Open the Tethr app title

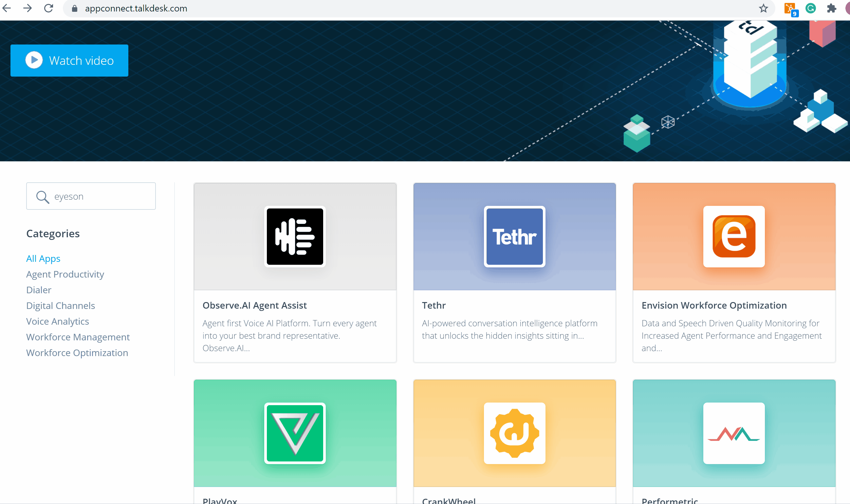pyautogui.click(x=434, y=305)
